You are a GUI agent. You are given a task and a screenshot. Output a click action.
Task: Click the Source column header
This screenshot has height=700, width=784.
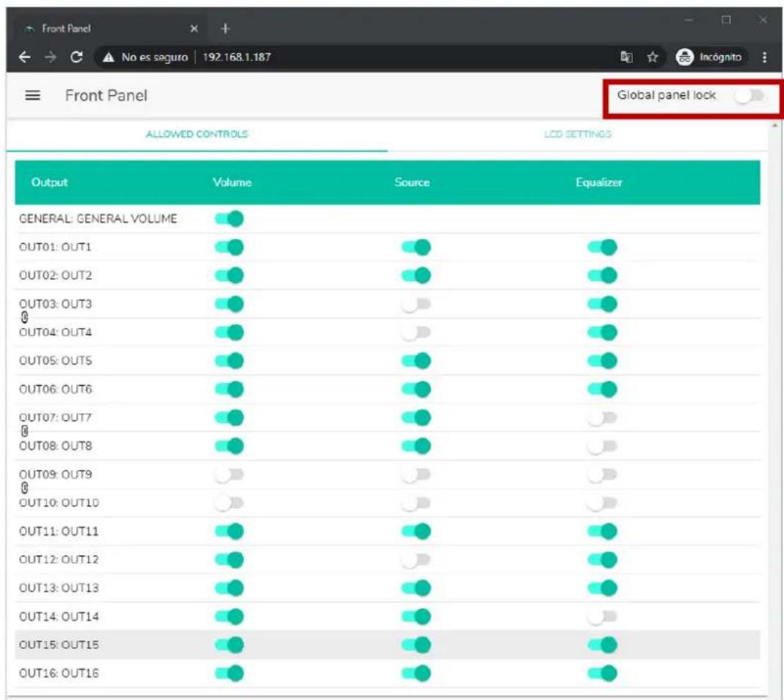412,183
